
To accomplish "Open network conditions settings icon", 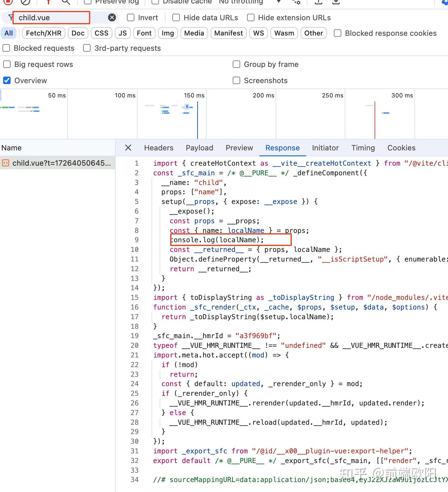I will point(296,2).
